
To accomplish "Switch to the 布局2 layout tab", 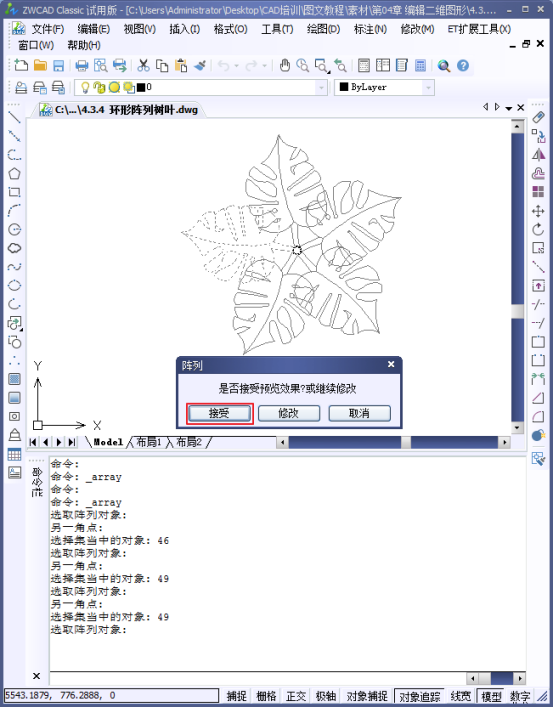I will point(188,442).
